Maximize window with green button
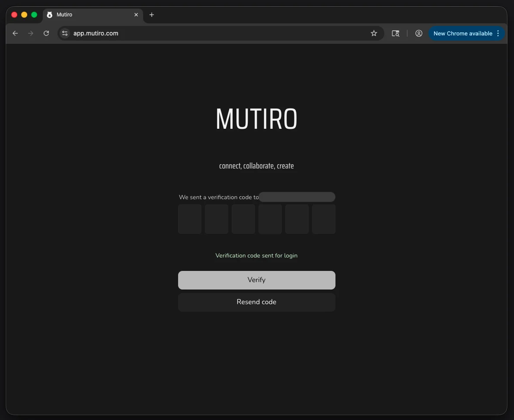514x420 pixels. pos(34,15)
